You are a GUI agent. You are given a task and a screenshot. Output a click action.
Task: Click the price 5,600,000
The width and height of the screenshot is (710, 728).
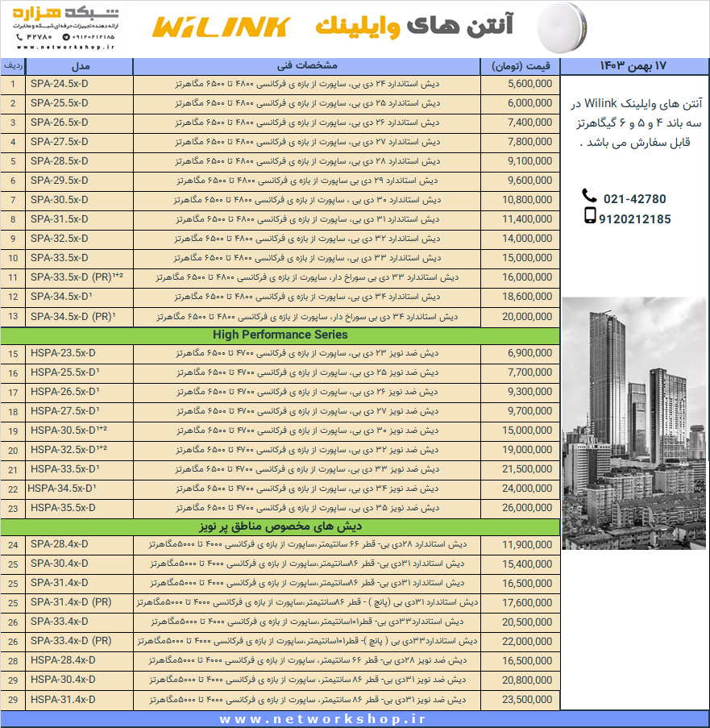click(530, 84)
